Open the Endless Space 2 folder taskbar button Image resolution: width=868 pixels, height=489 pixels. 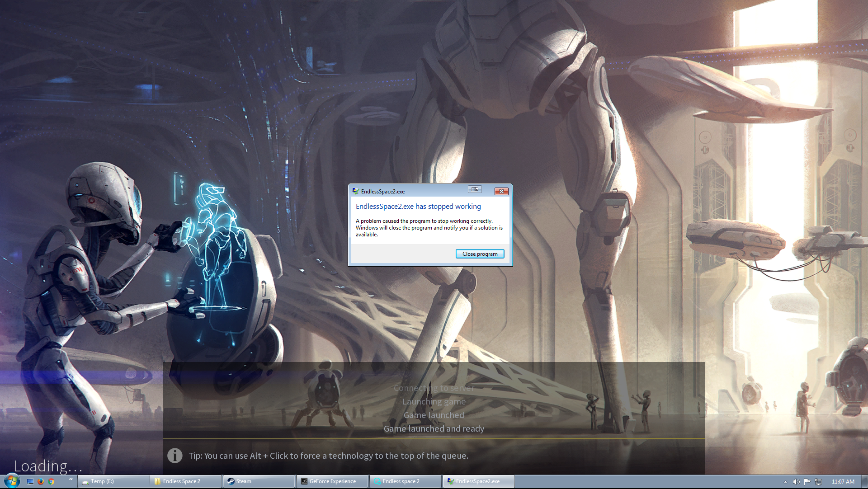(186, 481)
